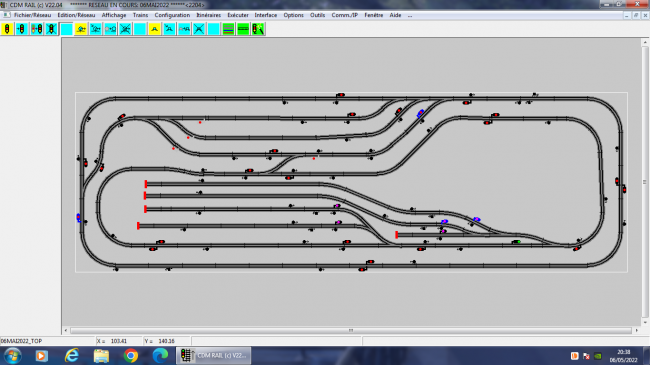Image resolution: width=650 pixels, height=365 pixels.
Task: Open Google Chrome from the taskbar
Action: pos(131,356)
